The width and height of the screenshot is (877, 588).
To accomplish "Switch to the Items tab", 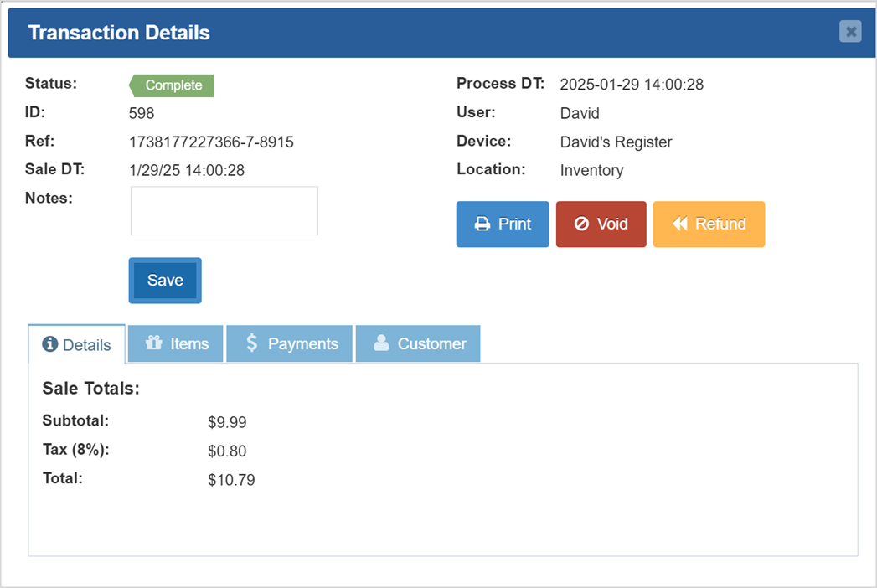I will click(175, 343).
